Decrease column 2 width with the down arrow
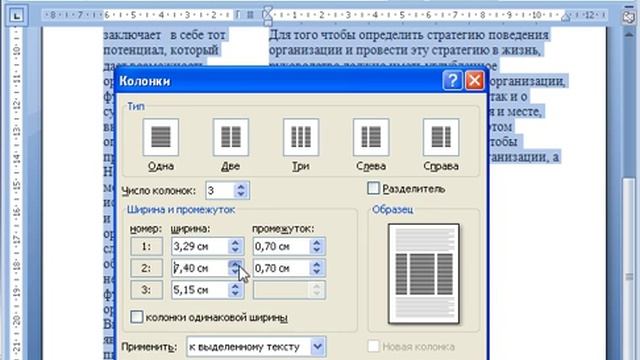This screenshot has width=640, height=360. tap(236, 272)
